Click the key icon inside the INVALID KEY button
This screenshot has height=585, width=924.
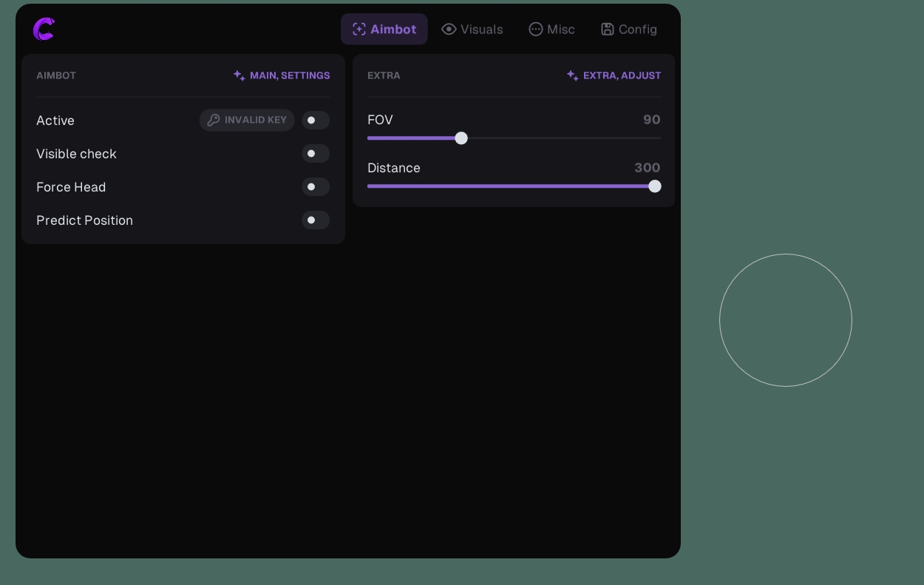point(213,120)
